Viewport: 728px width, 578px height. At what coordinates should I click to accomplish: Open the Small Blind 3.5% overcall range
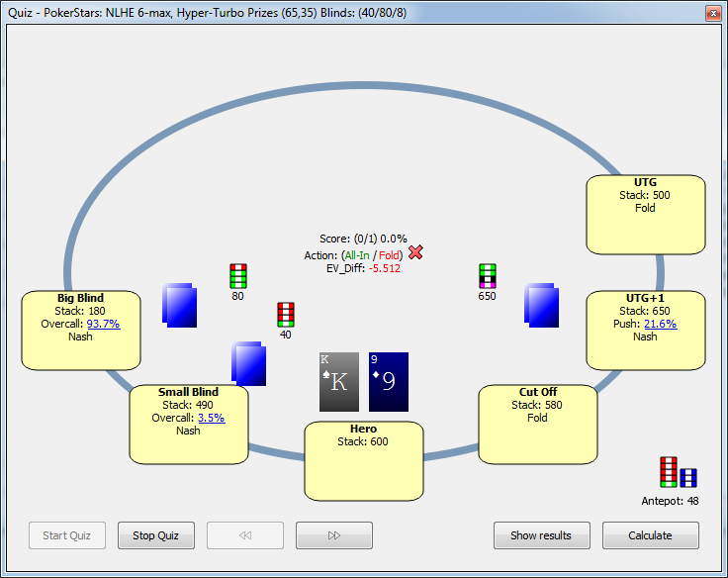(x=211, y=418)
